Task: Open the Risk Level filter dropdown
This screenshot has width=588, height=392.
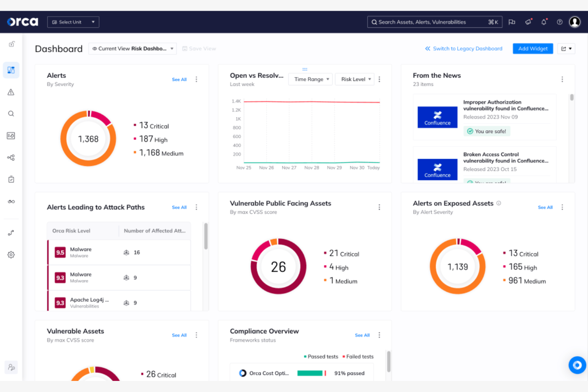Action: coord(354,79)
